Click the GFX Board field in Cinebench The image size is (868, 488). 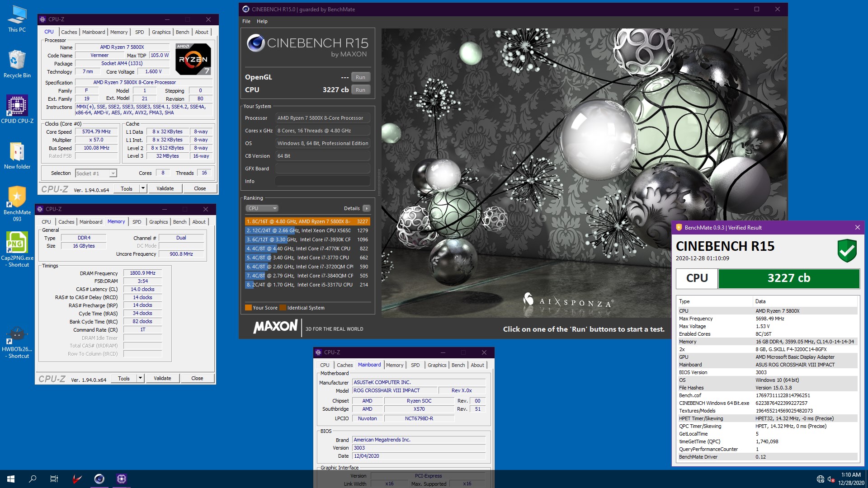(323, 169)
